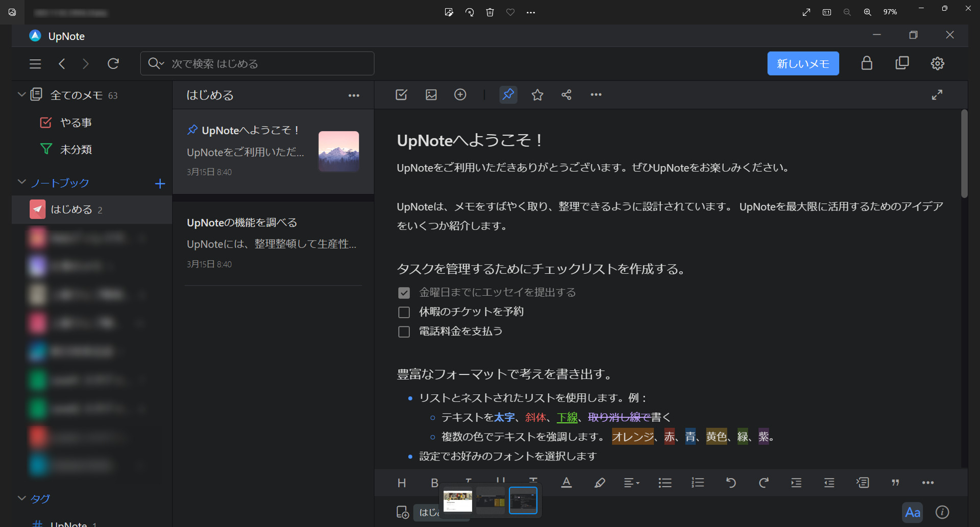Click in the 次で検索 はじめる search field
The height and width of the screenshot is (527, 980).
point(257,63)
